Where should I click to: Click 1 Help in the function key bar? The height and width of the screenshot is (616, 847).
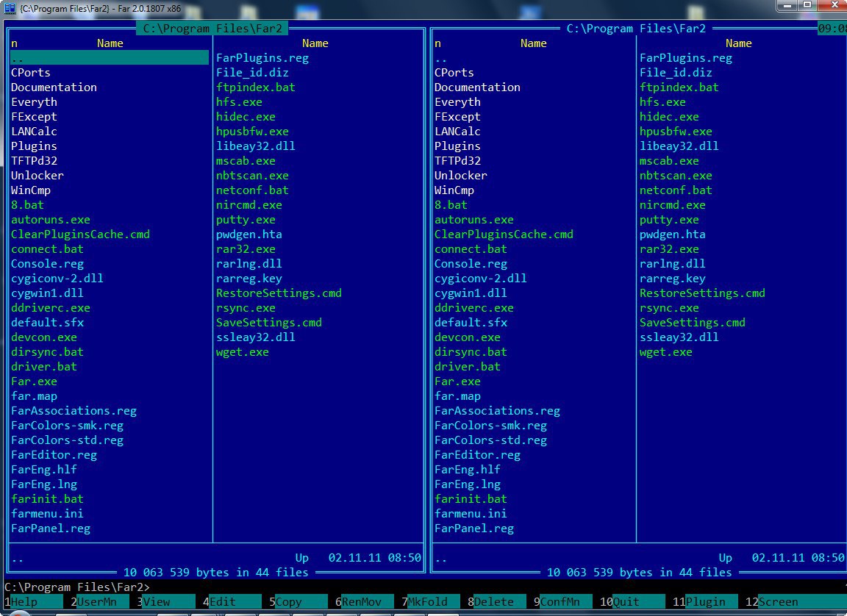coord(34,601)
